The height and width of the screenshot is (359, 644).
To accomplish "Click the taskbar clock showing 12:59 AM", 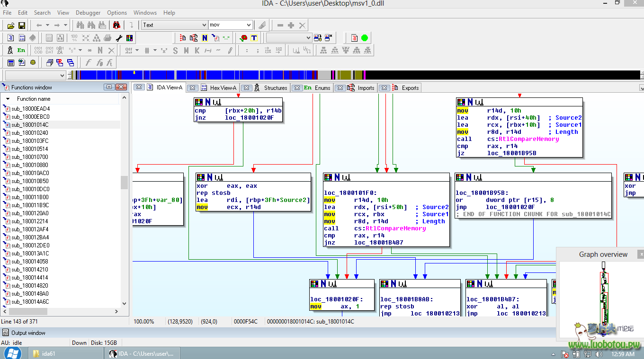I will 623,354.
